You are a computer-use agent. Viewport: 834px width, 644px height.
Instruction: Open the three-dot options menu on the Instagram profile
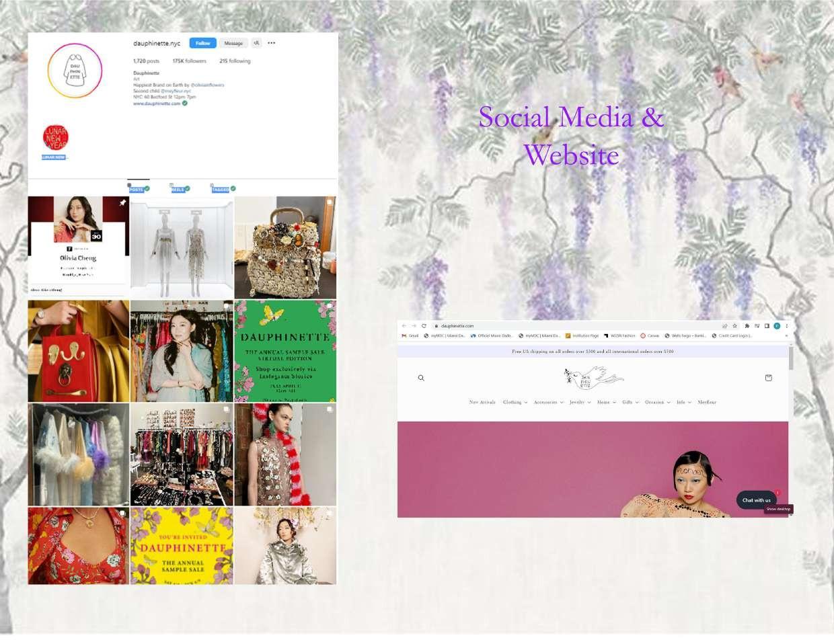click(x=272, y=43)
